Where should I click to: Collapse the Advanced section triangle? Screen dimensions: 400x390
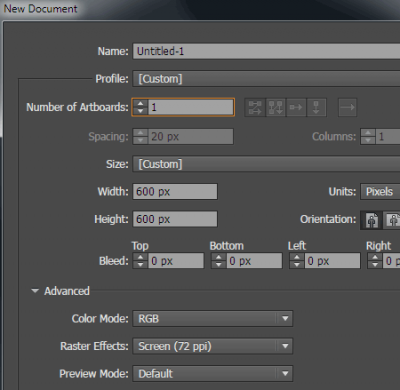click(35, 291)
